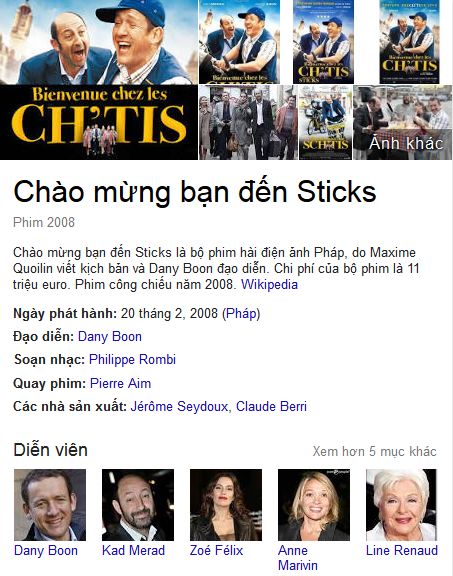
Task: Click Line Renaud's cast photo
Action: 402,505
